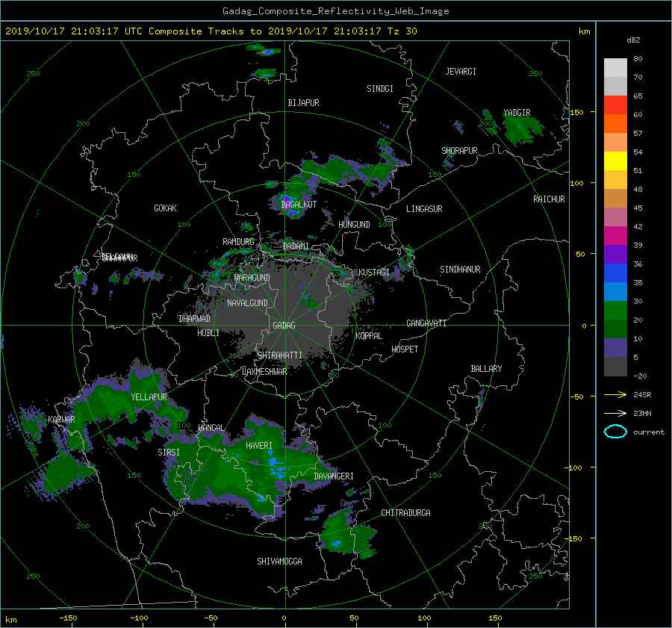This screenshot has width=672, height=628.
Task: Click the timestamp text in yellow header
Action: click(x=211, y=31)
